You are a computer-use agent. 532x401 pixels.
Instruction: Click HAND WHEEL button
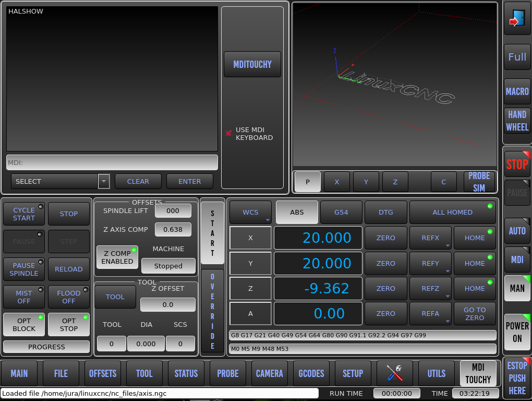[x=517, y=121]
